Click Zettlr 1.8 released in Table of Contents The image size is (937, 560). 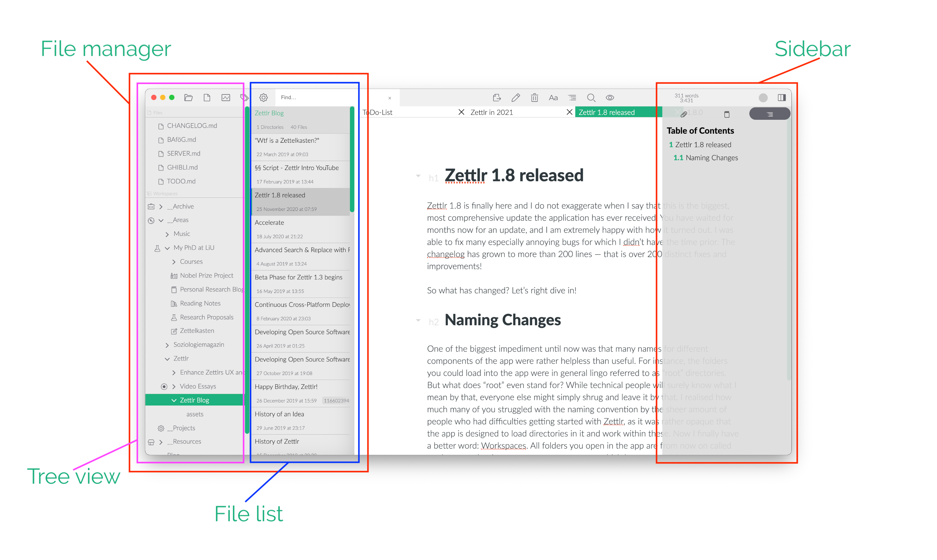[705, 145]
